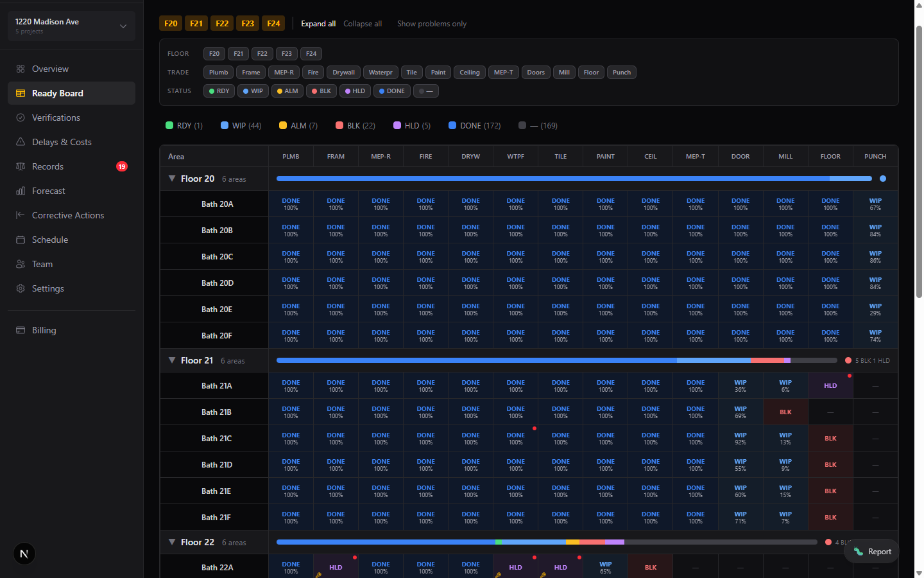The image size is (924, 578).
Task: Toggle the RDY status filter
Action: 219,91
